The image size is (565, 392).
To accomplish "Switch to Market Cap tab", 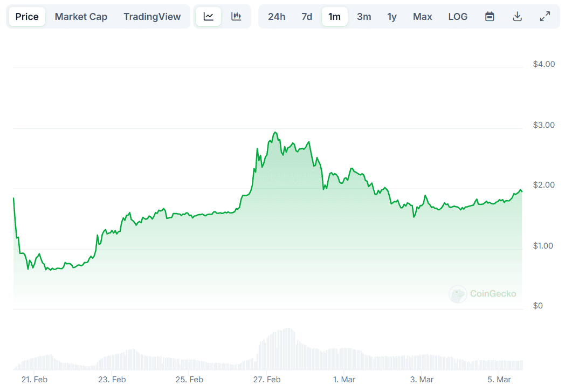I will click(x=81, y=17).
